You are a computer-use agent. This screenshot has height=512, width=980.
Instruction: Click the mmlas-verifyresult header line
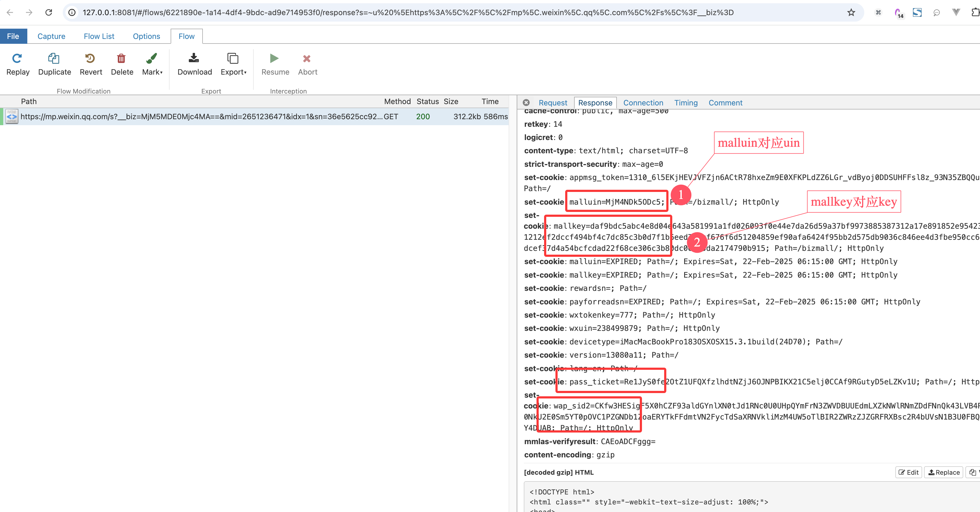coord(590,442)
